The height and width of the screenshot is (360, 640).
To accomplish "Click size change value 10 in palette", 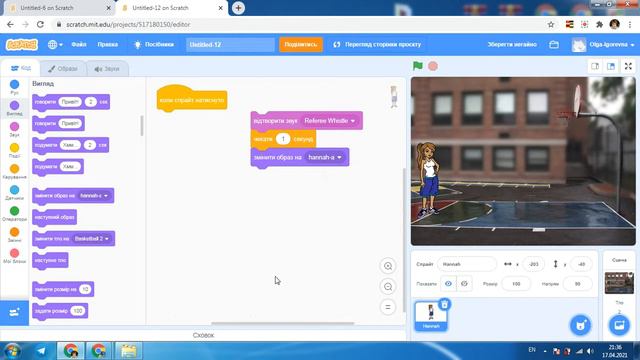I will [85, 289].
